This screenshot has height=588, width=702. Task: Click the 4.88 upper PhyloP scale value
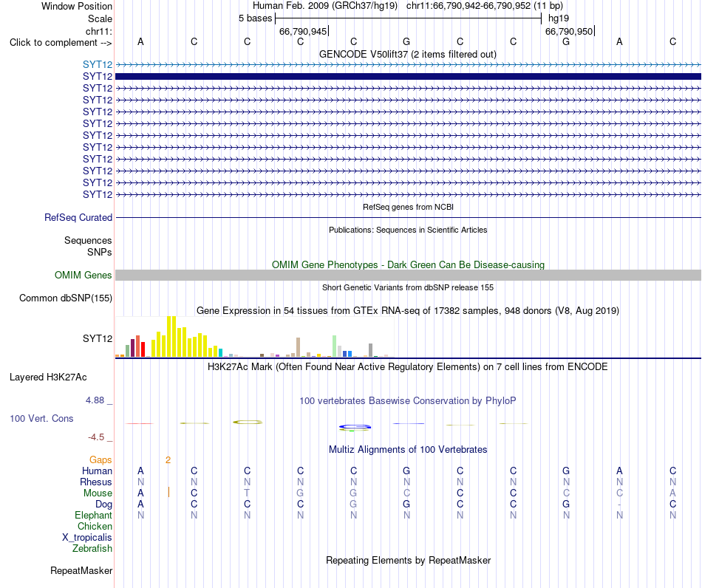[95, 400]
